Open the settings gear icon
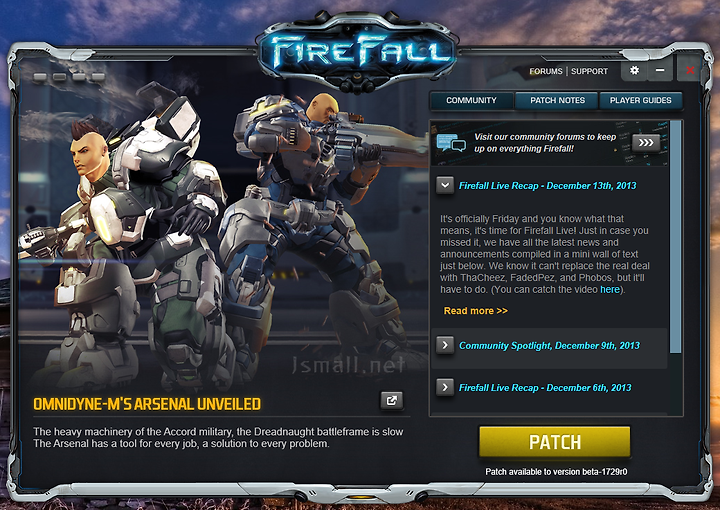 [x=635, y=70]
